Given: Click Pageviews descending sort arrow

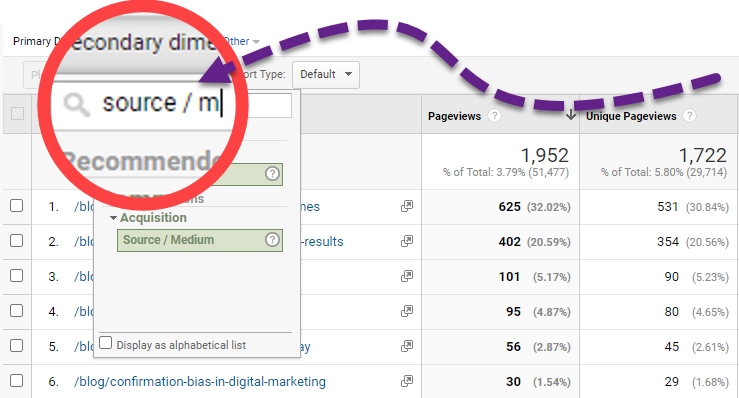Looking at the screenshot, I should [x=571, y=115].
